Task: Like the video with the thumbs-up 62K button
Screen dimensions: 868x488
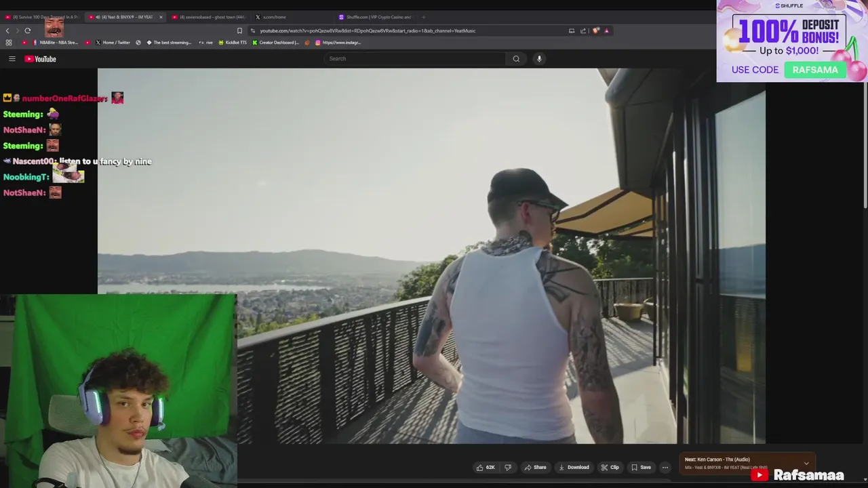Action: (486, 467)
